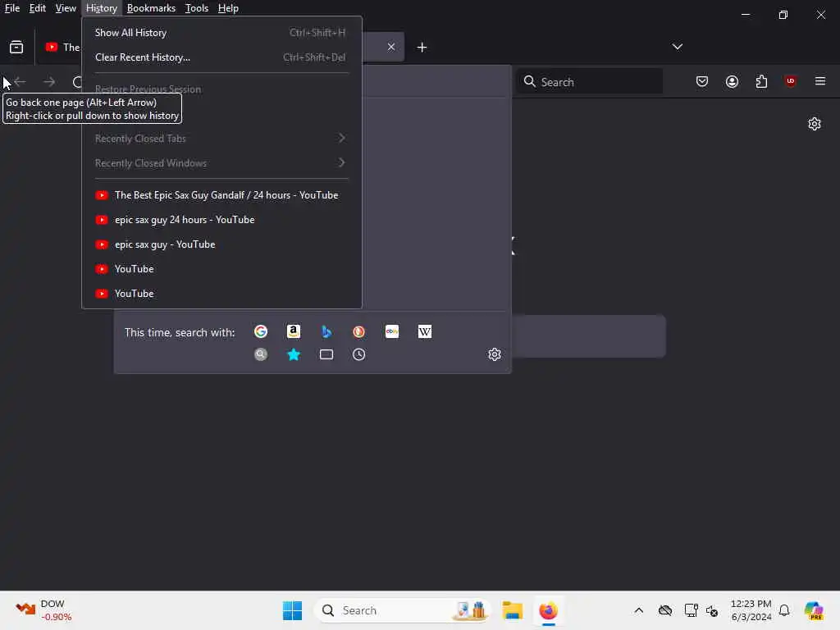
Task: Open Windows Start menu
Action: point(293,610)
